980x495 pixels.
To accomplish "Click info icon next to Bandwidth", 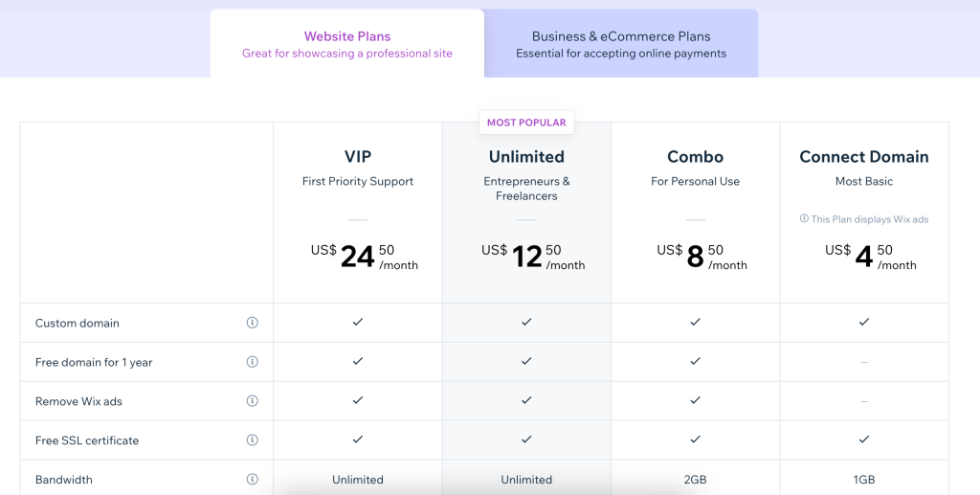I will [x=253, y=480].
